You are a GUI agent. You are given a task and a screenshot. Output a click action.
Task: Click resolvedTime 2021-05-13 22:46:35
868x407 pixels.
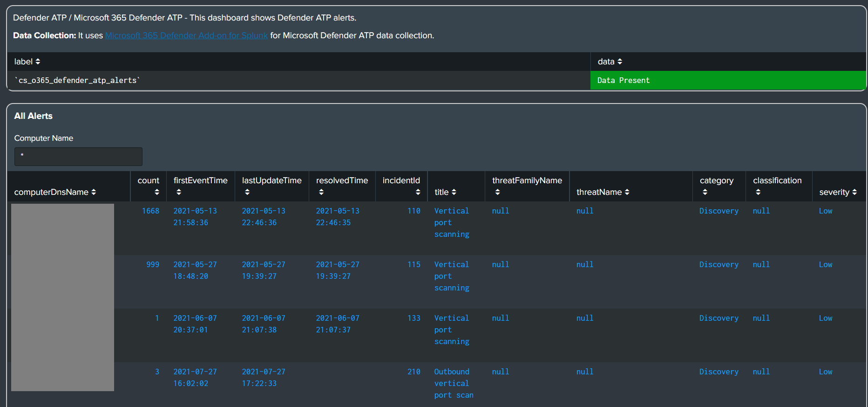pos(338,217)
